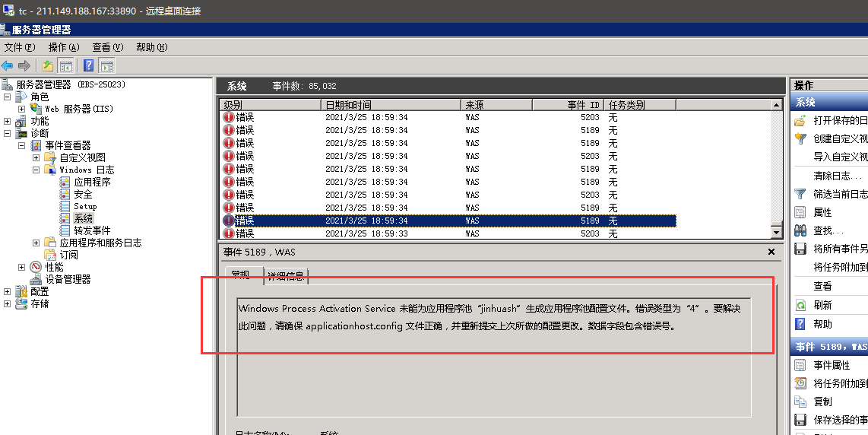Click 事件属性 action
868x435 pixels.
[830, 365]
